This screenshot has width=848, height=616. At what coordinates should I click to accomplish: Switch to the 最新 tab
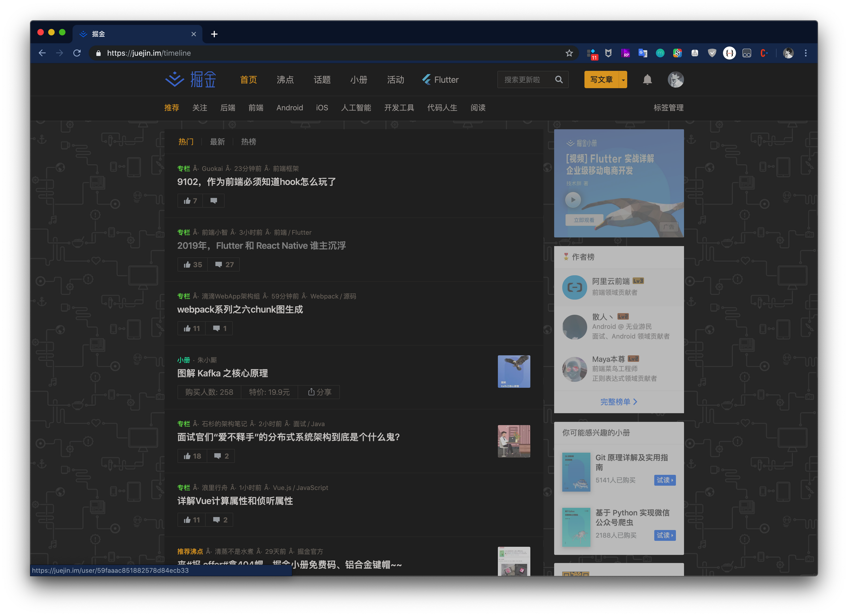[x=217, y=142]
